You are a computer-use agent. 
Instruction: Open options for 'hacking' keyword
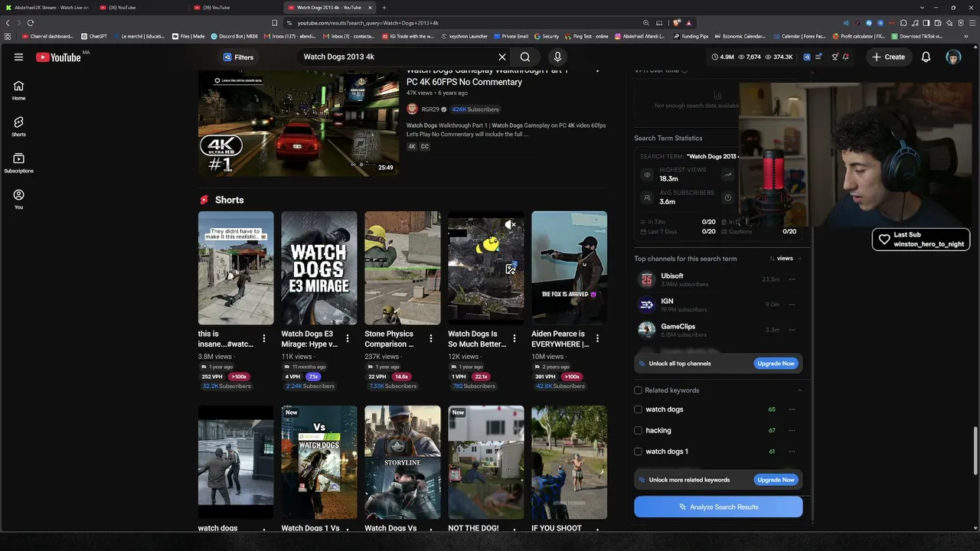point(792,430)
